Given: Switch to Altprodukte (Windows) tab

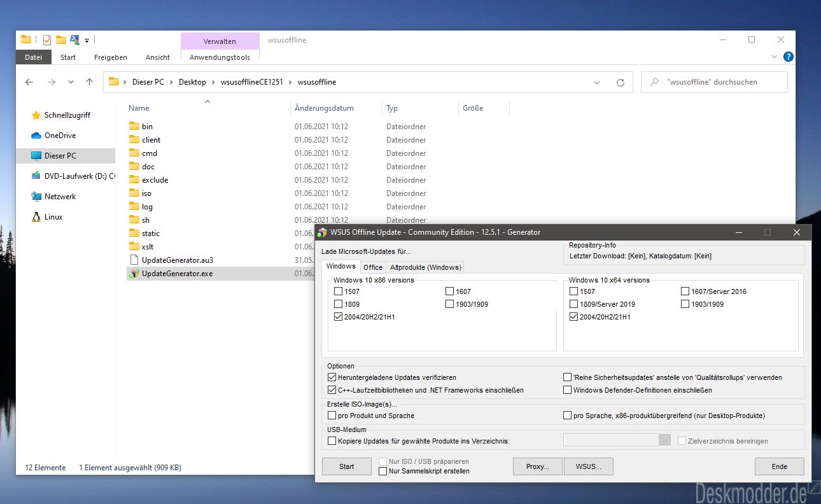Looking at the screenshot, I should 426,267.
